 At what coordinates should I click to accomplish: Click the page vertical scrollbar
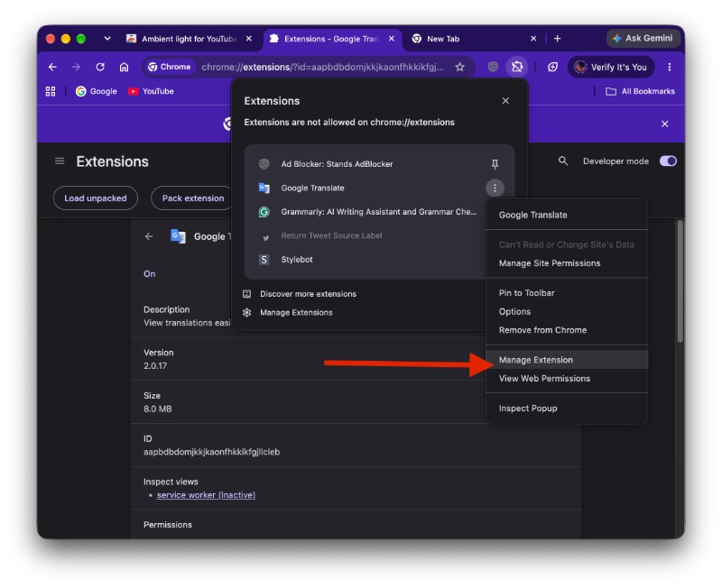pos(680,280)
